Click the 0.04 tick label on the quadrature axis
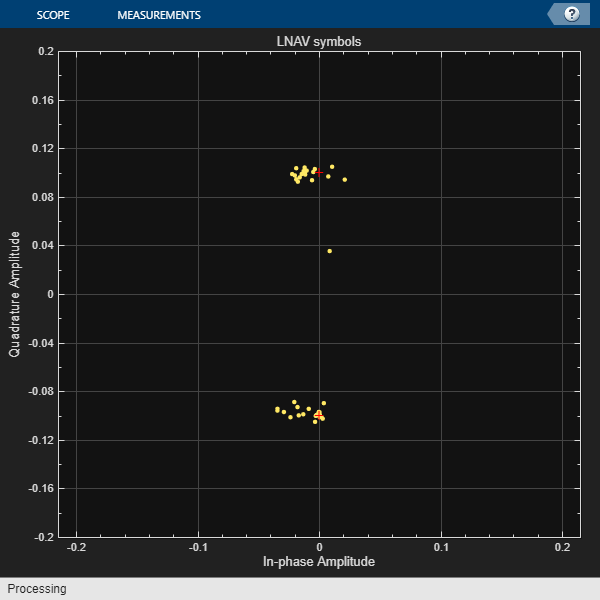600x600 pixels. click(42, 246)
